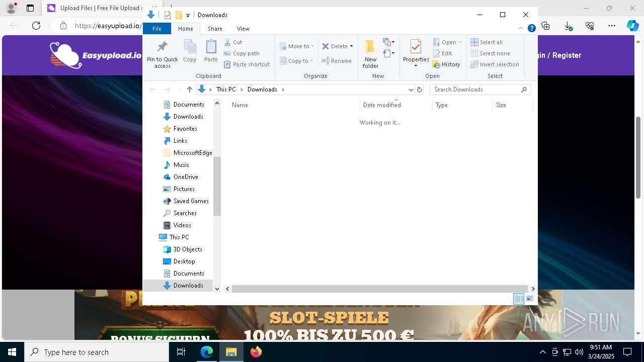The height and width of the screenshot is (362, 644).
Task: Click the horizontal scrollbar in file list
Action: point(380,289)
